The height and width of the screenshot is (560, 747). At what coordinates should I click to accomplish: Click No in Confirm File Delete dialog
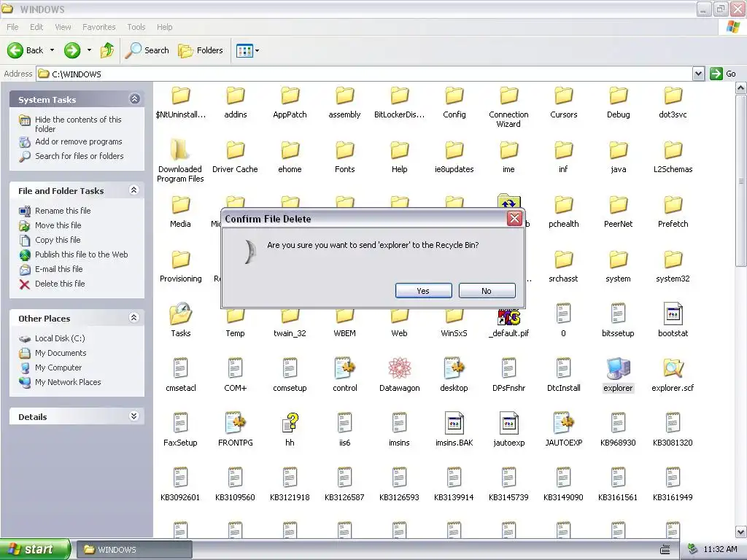[x=487, y=290]
